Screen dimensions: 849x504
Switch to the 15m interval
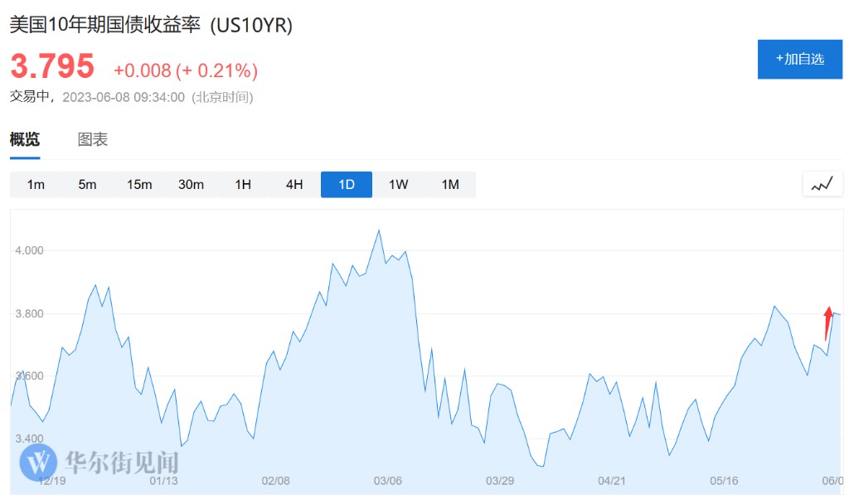point(139,184)
